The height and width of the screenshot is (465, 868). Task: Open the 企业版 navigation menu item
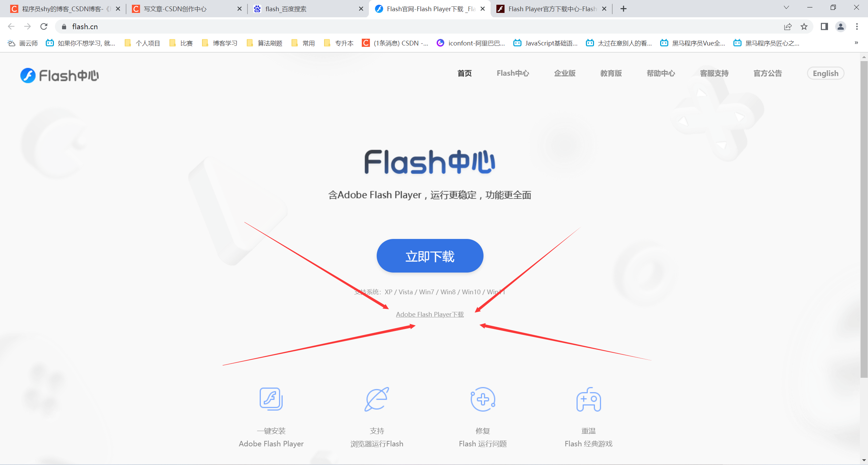(565, 73)
